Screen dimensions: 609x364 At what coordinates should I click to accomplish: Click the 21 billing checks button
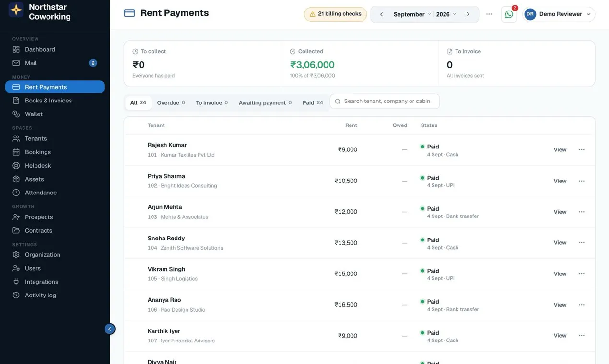coord(335,14)
